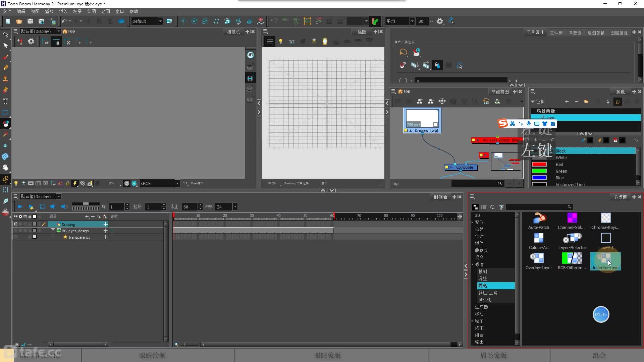Select the Blue colour swatch
Image resolution: width=644 pixels, height=362 pixels.
pos(539,178)
